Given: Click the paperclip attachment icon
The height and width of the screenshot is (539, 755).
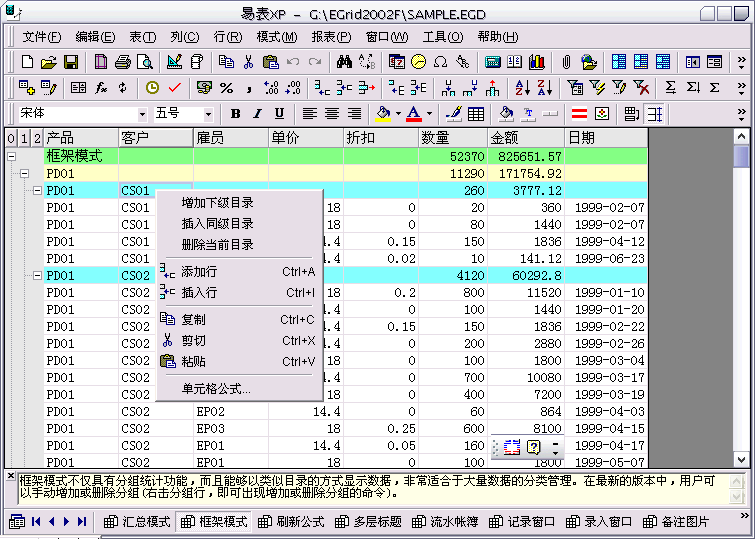Looking at the screenshot, I should [x=566, y=62].
